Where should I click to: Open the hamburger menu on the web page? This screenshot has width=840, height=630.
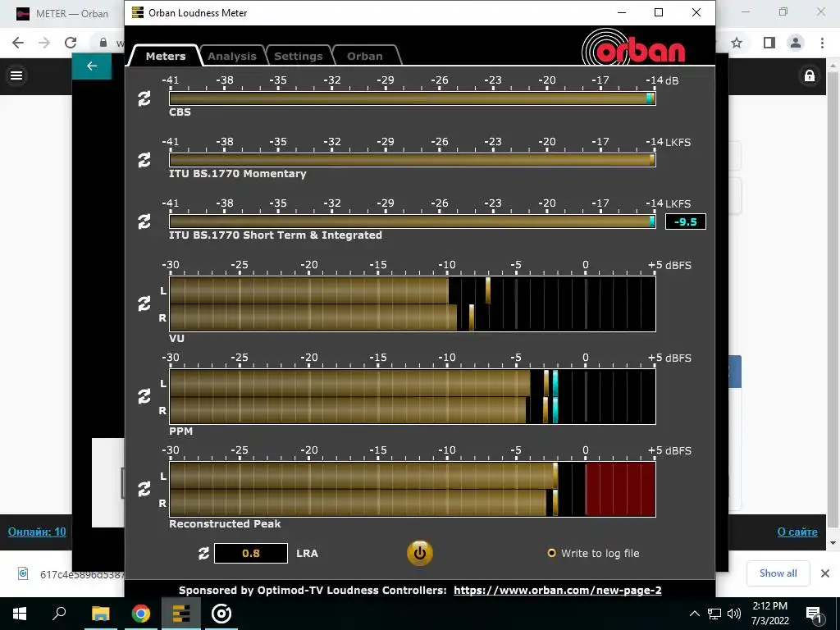(x=16, y=75)
